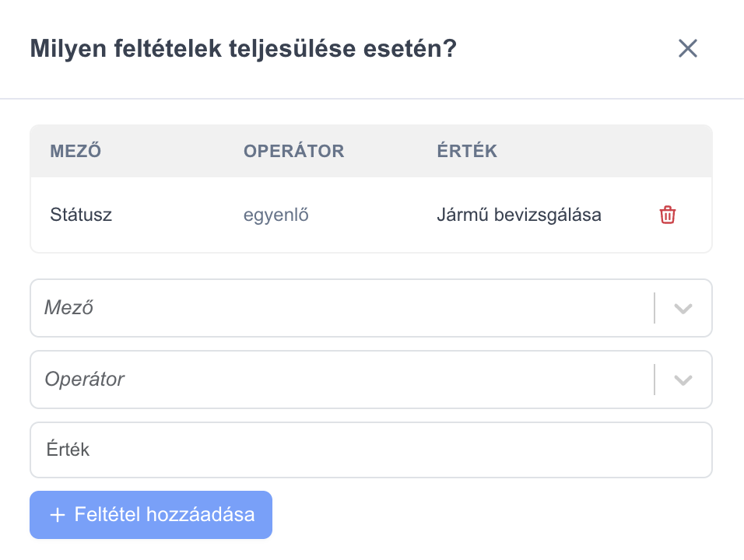Click the plus icon on add-condition button

click(58, 515)
